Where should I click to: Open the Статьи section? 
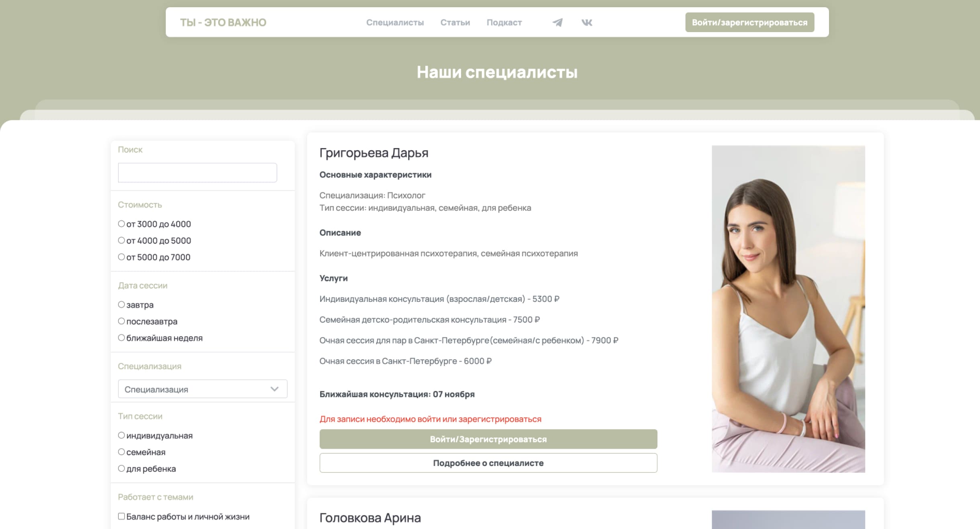click(455, 22)
